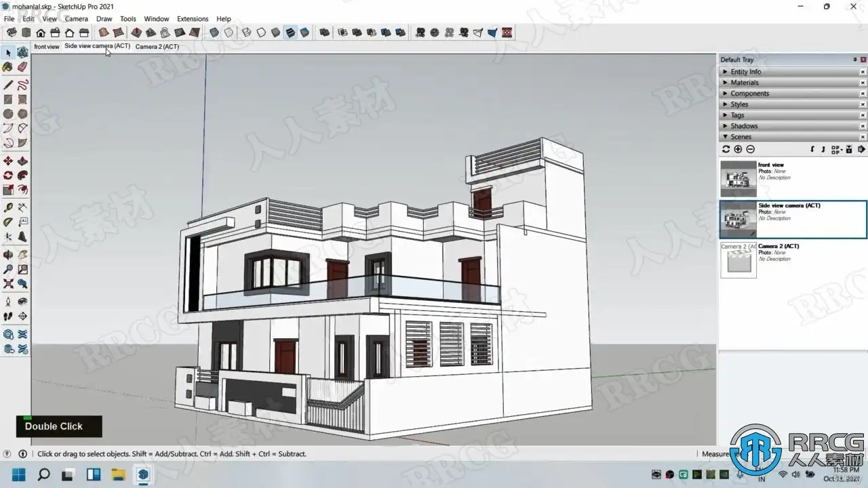Click Update Scene refresh button
This screenshot has width=868, height=488.
point(726,149)
